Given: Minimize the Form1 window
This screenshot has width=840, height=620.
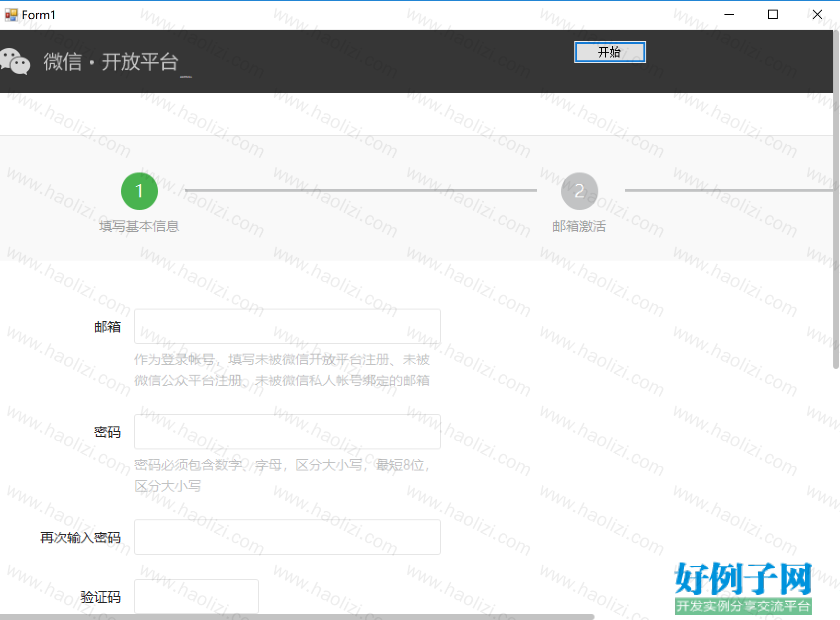Looking at the screenshot, I should [729, 15].
